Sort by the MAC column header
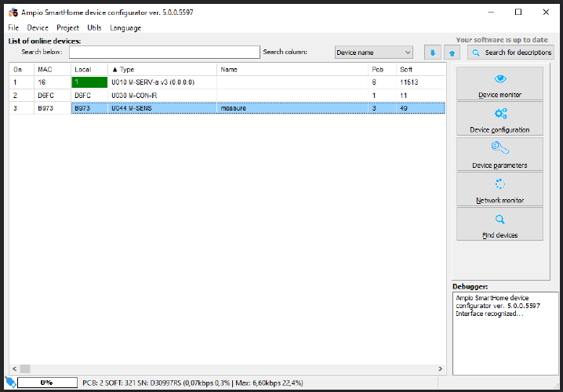This screenshot has width=563, height=392. 53,69
